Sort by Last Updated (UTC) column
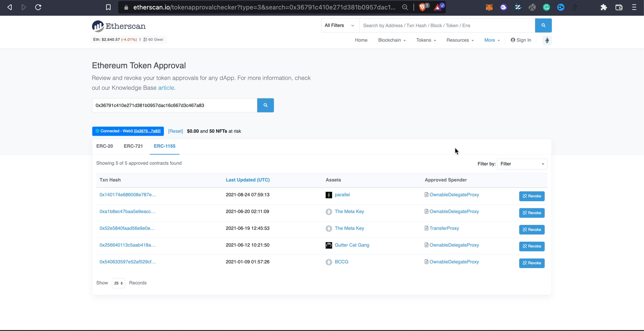The height and width of the screenshot is (331, 644). (248, 180)
